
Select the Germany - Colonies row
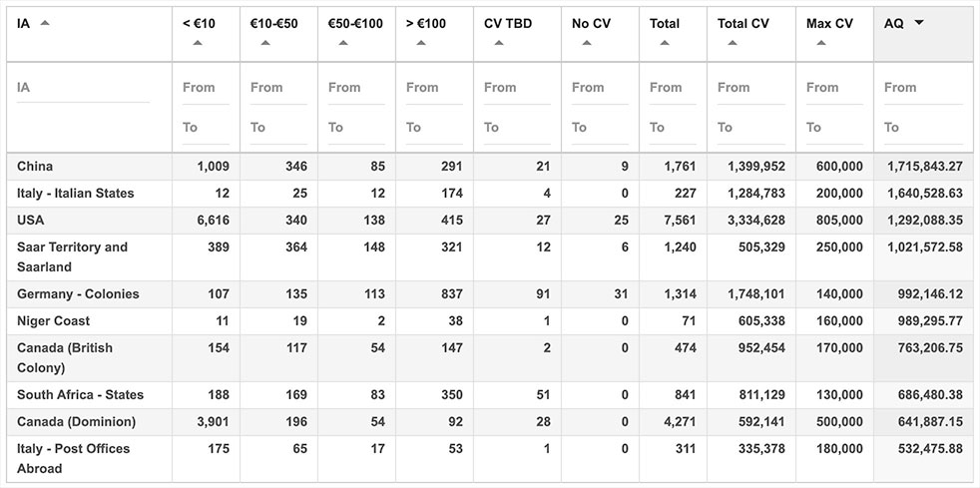pos(490,293)
